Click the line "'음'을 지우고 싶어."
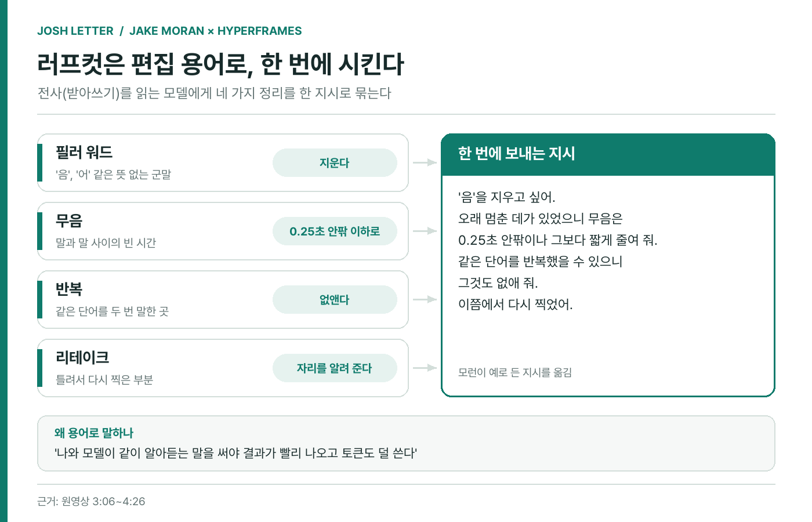Image resolution: width=812 pixels, height=522 pixels. click(506, 197)
